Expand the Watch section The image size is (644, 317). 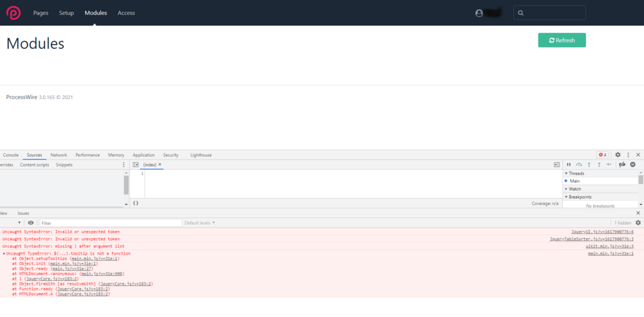[575, 189]
